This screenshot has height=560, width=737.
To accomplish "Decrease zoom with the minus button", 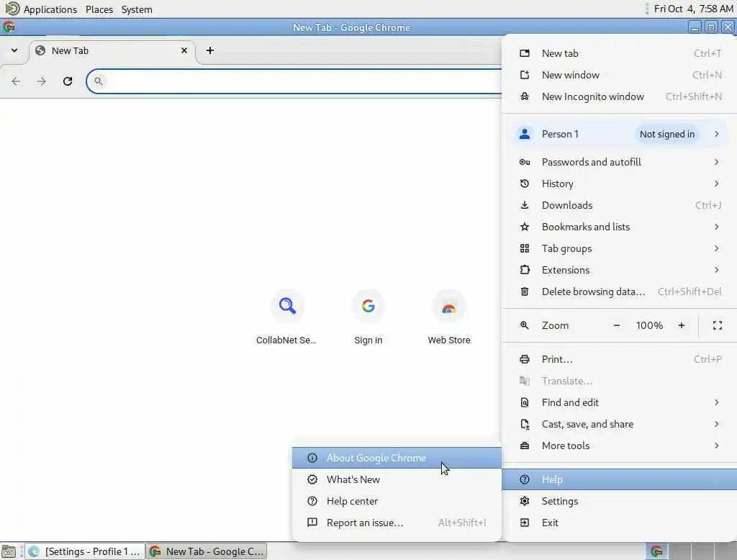I will [617, 325].
